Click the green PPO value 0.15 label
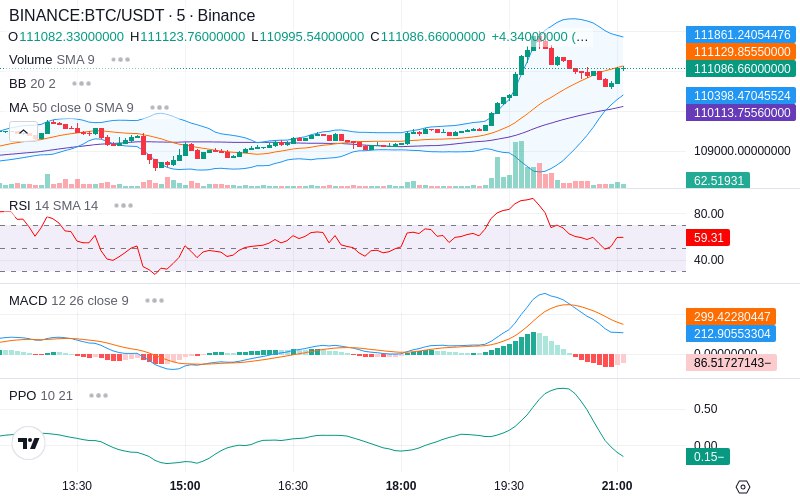Screen dimensions: 800x500 point(708,457)
